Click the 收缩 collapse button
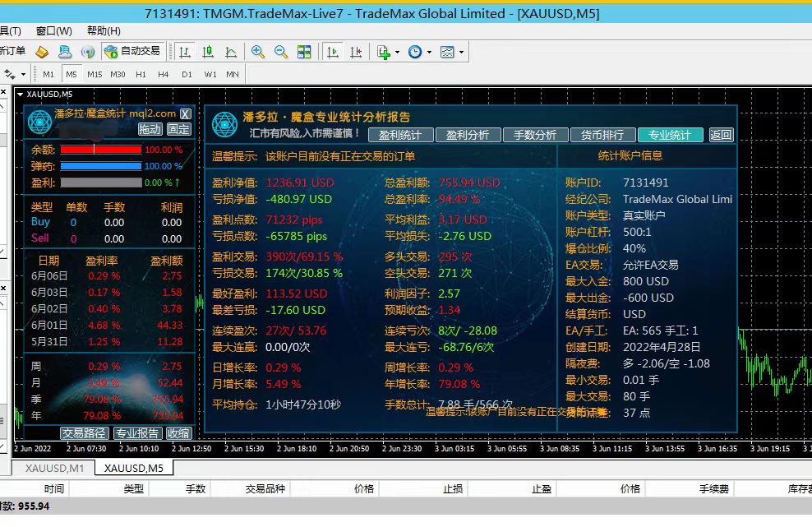 178,433
